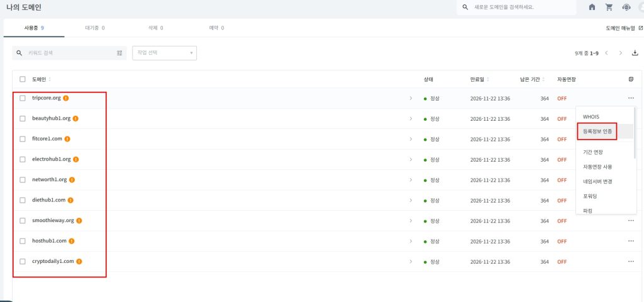The image size is (644, 302).
Task: Open the shopping cart icon
Action: click(x=609, y=7)
